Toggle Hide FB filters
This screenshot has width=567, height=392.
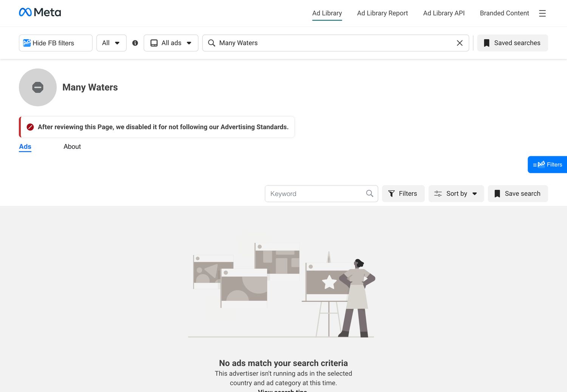(56, 43)
